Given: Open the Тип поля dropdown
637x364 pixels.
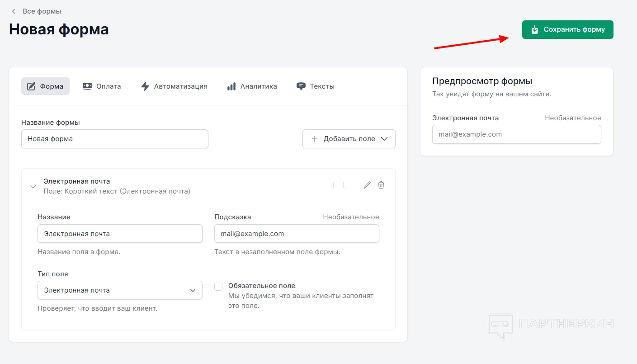Looking at the screenshot, I should [120, 290].
